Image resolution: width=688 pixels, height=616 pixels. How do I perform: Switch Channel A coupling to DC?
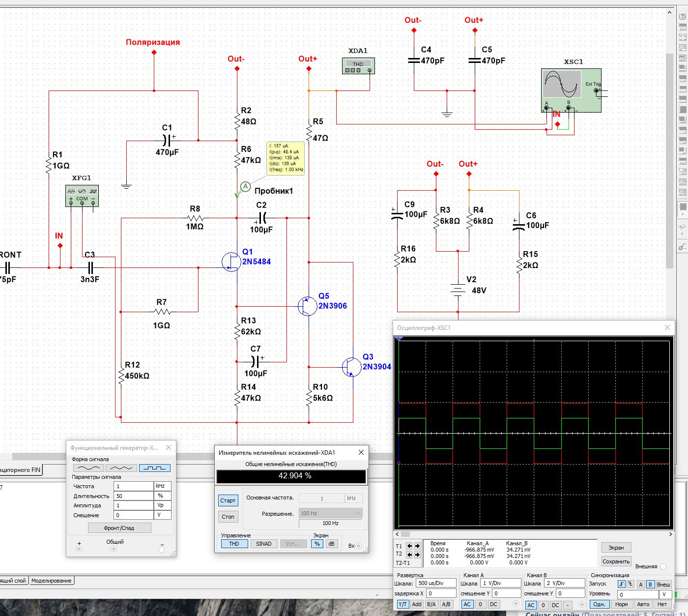pyautogui.click(x=493, y=604)
